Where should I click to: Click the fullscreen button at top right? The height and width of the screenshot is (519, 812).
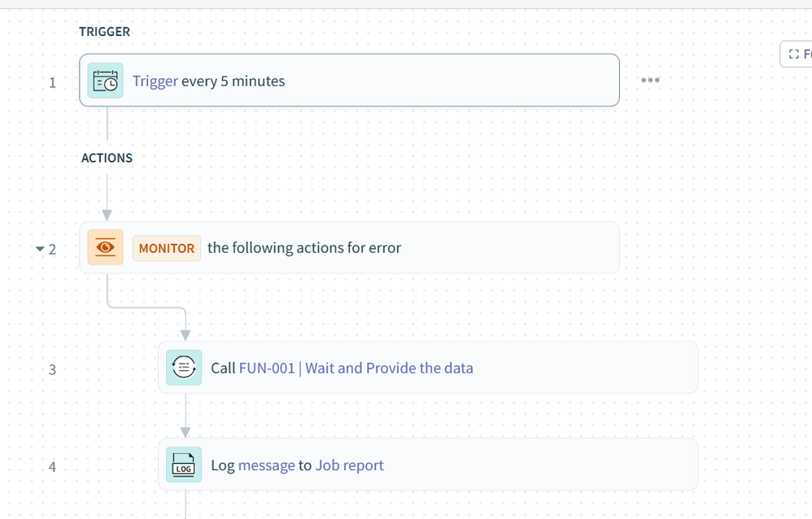(x=796, y=55)
